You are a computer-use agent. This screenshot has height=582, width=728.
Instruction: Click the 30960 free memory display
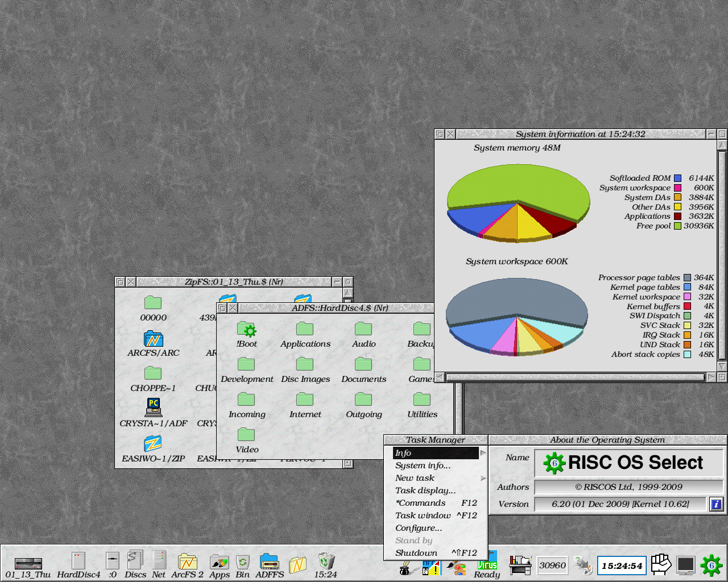pos(552,565)
